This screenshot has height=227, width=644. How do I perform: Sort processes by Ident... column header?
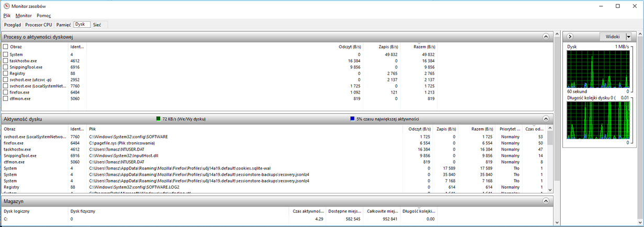(x=77, y=47)
